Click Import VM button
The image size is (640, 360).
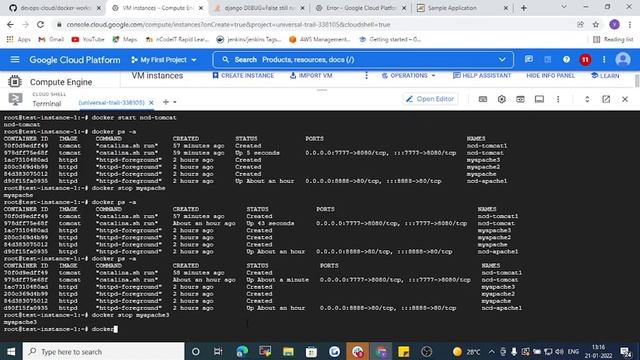(x=311, y=76)
